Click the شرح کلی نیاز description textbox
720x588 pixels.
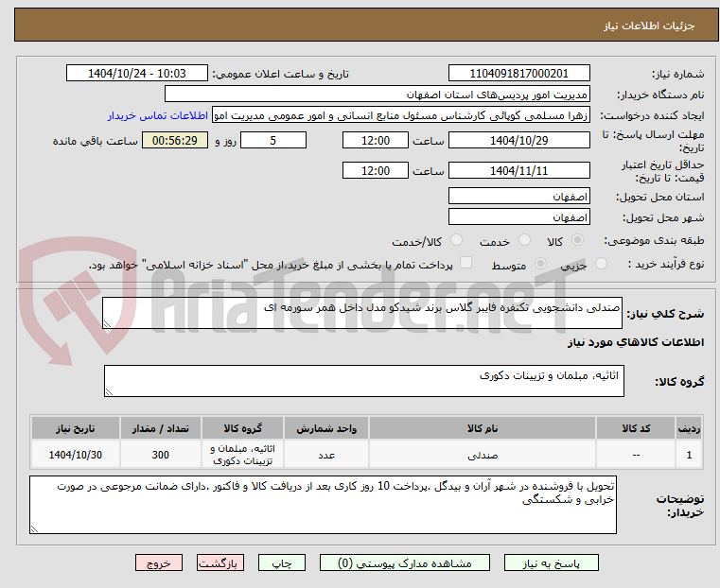click(x=362, y=313)
